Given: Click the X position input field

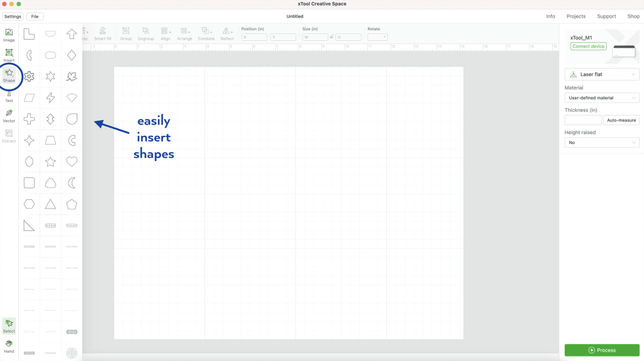Looking at the screenshot, I should (254, 37).
